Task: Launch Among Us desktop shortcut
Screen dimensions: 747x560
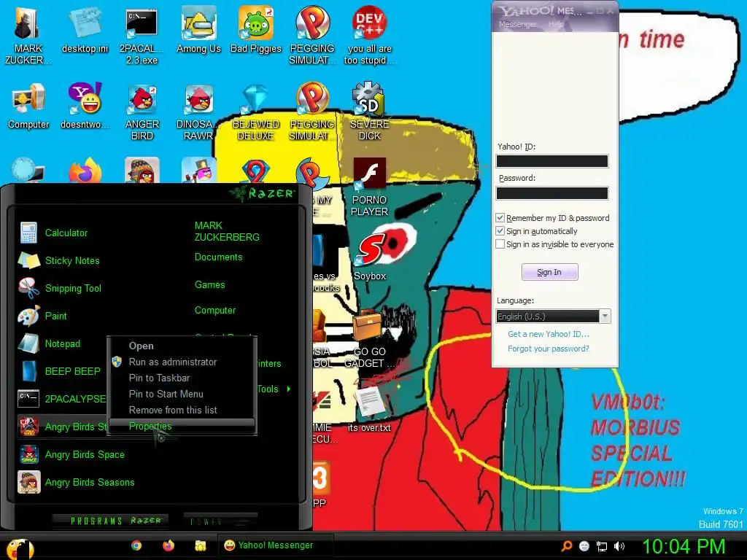Action: click(198, 30)
